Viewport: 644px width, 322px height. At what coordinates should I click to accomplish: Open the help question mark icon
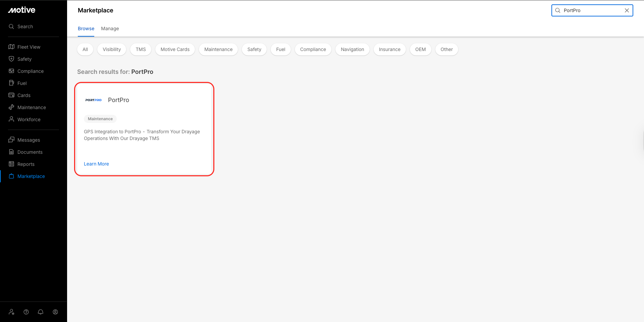(26, 312)
